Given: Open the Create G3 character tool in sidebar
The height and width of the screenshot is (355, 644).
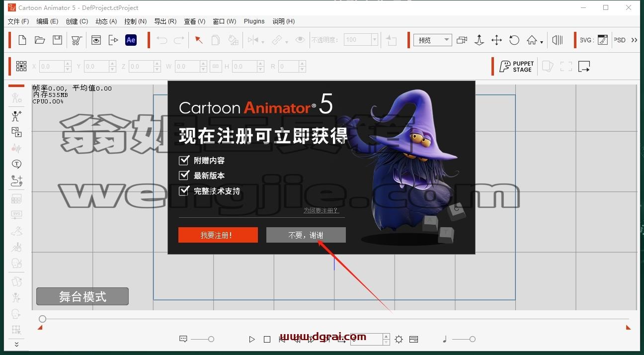Looking at the screenshot, I should coord(16,116).
